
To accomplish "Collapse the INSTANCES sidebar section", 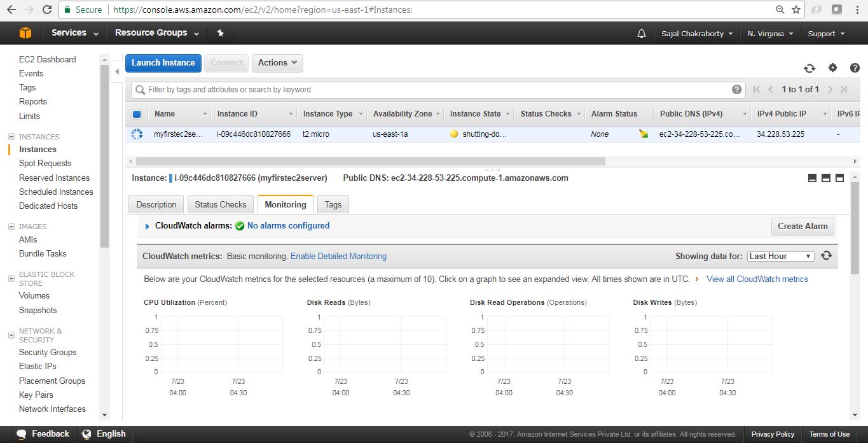I will pos(11,137).
